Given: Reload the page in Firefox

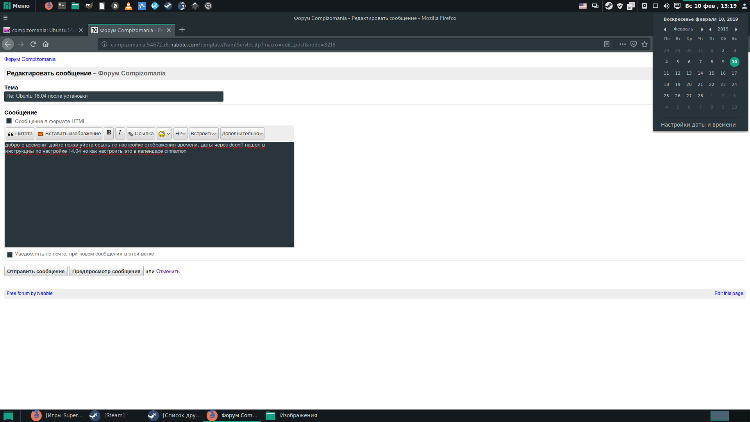Looking at the screenshot, I should 33,44.
